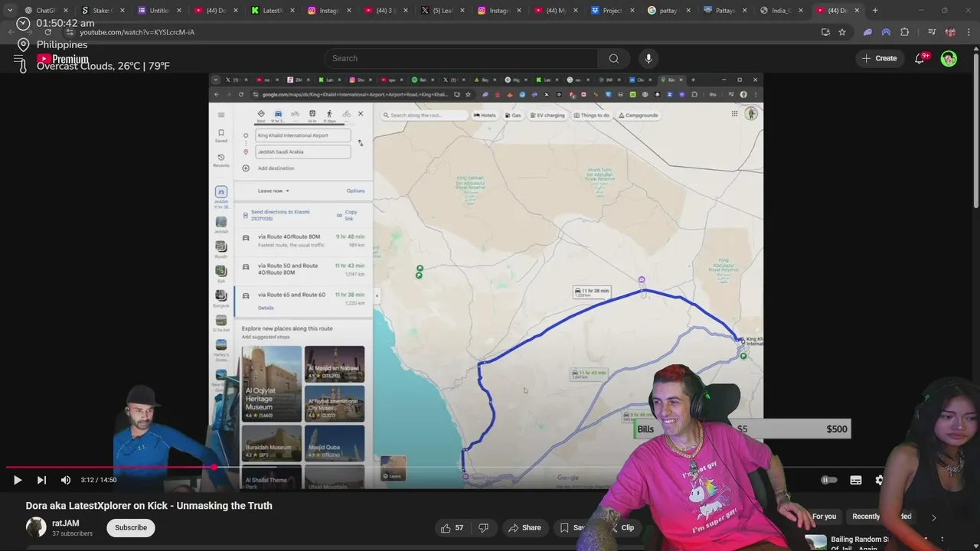Click the magnifier search button
The width and height of the screenshot is (980, 551).
613,58
